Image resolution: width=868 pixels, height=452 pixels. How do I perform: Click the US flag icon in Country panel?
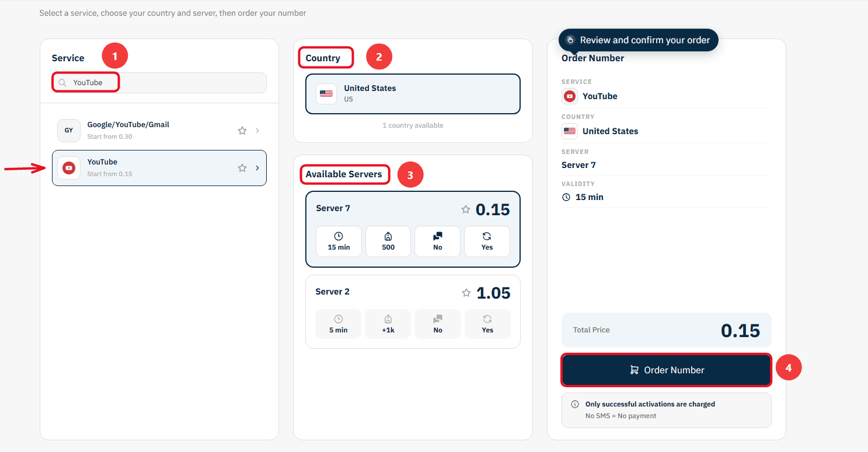[326, 94]
